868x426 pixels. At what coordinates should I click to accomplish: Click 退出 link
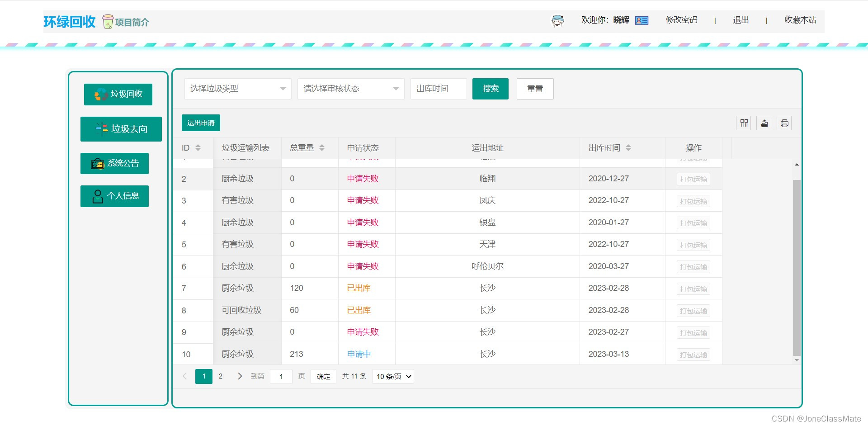coord(741,20)
